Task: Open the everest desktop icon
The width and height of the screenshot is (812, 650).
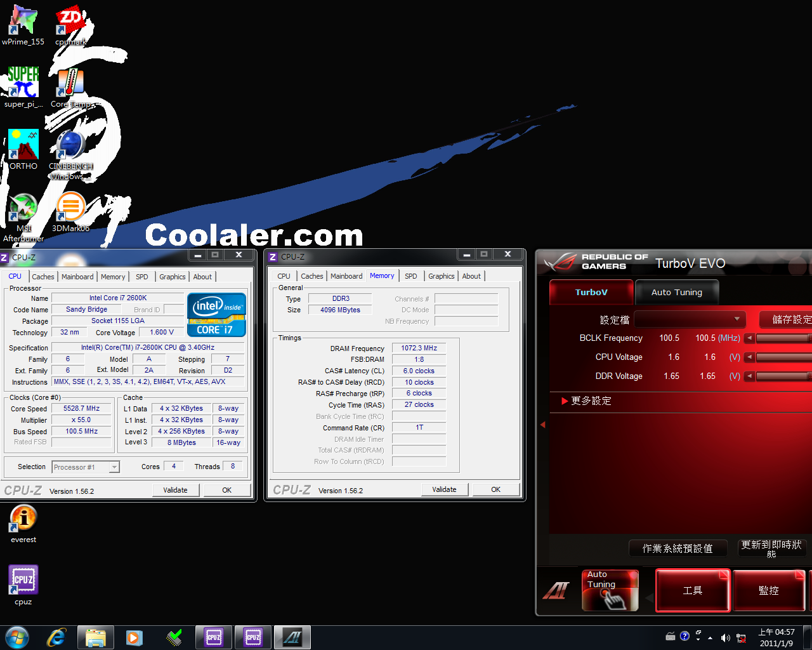Action: tap(23, 524)
